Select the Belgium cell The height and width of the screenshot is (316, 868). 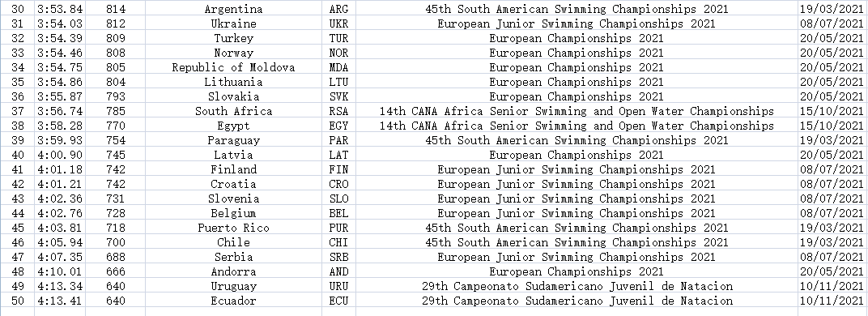[234, 213]
